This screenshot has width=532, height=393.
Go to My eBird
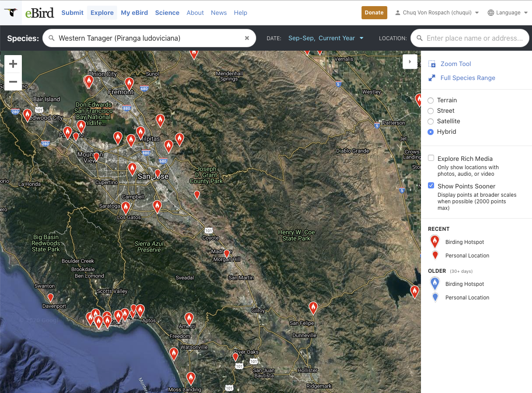pos(134,13)
